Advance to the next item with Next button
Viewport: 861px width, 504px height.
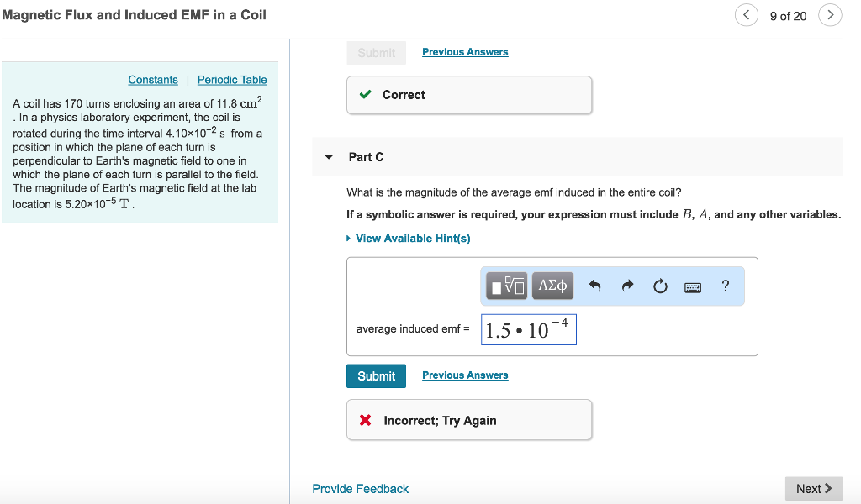pyautogui.click(x=812, y=488)
